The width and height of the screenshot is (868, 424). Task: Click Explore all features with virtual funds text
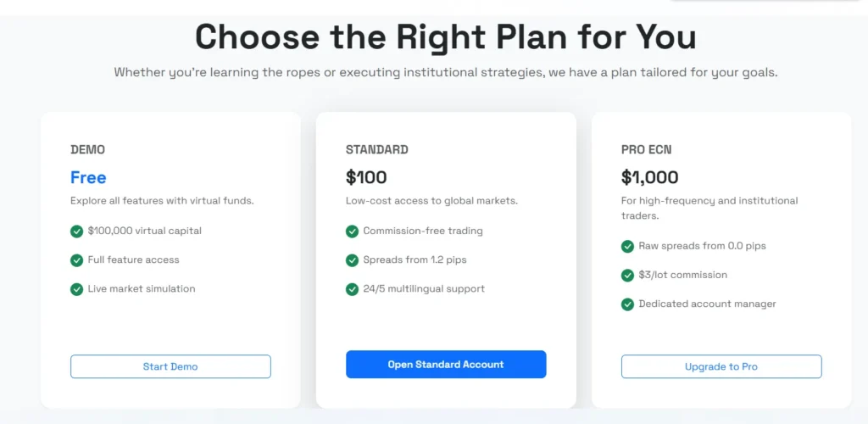pos(162,201)
